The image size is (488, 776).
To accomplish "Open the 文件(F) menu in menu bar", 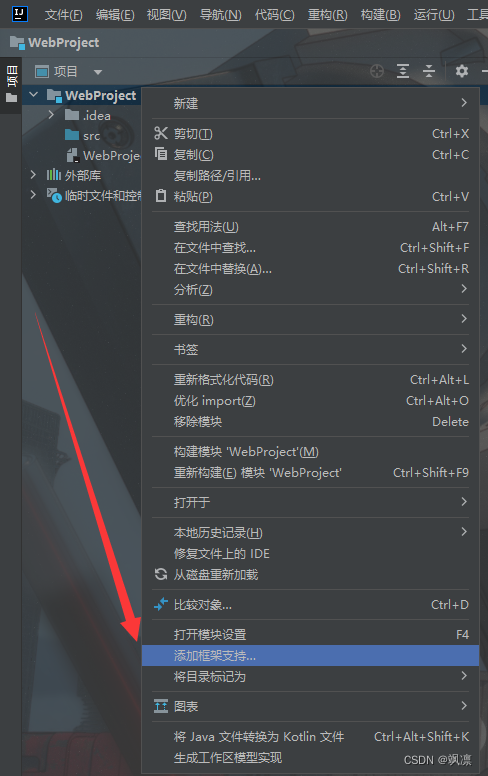I will point(63,15).
